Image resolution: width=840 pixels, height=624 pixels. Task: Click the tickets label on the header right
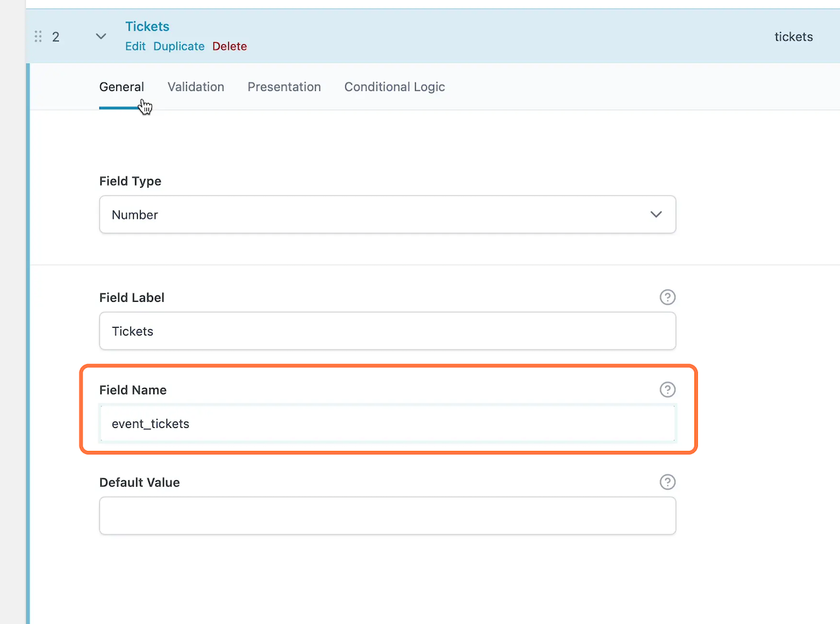point(793,36)
